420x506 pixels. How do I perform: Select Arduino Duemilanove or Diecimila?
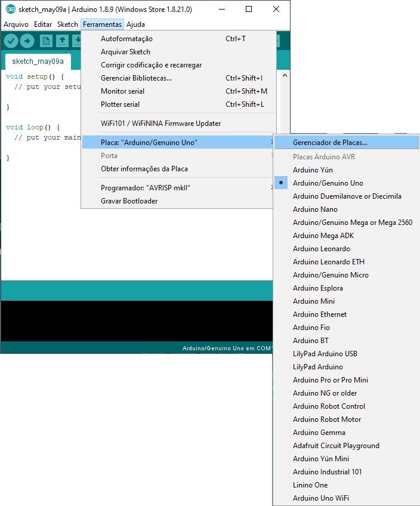pos(347,196)
